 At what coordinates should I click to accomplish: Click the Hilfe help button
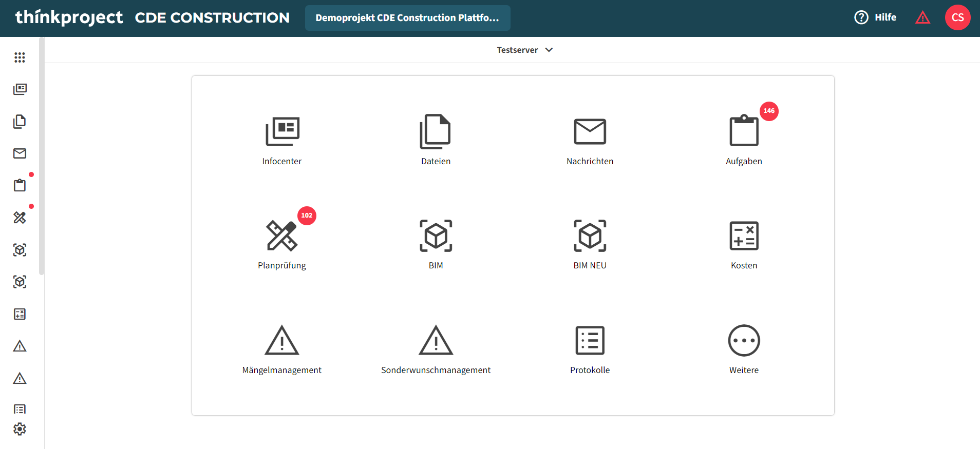pyautogui.click(x=875, y=17)
